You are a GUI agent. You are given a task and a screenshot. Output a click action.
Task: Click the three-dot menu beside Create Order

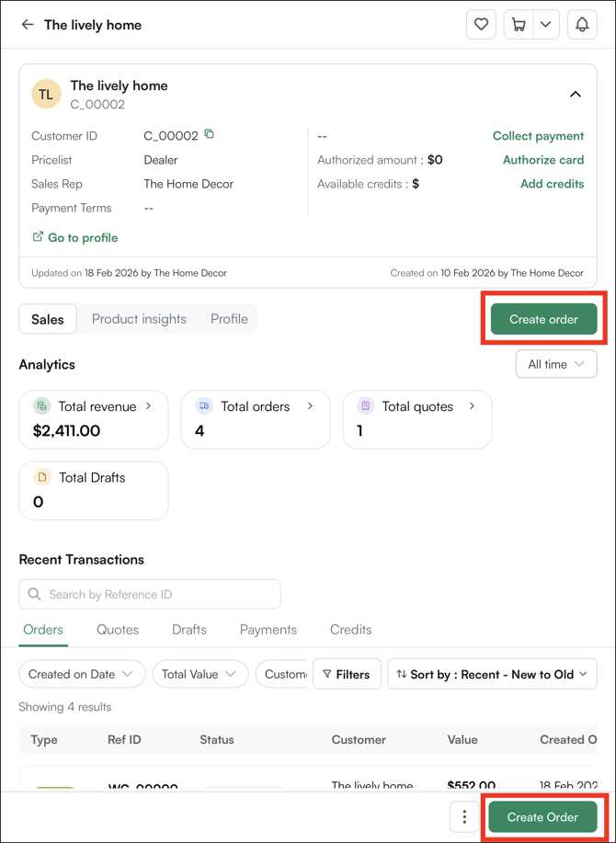(464, 816)
